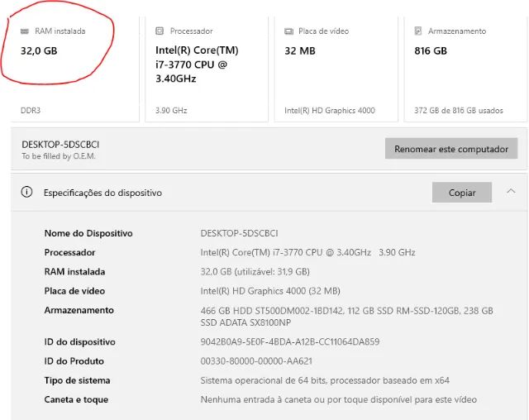Click the info icon beside Especificações do dispositivo
The height and width of the screenshot is (420, 529).
(26, 192)
